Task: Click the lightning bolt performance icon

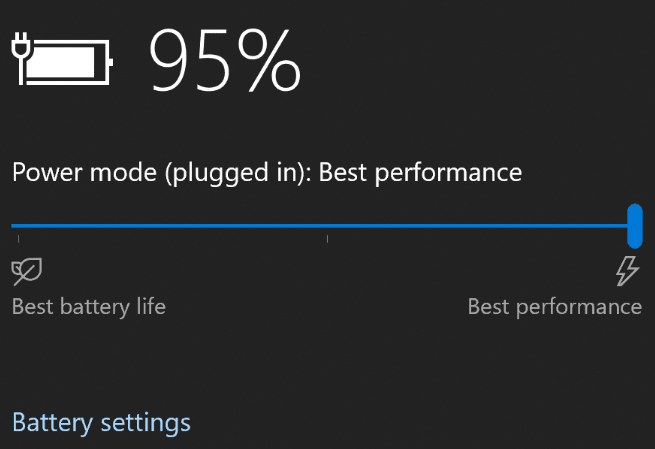Action: [x=627, y=270]
